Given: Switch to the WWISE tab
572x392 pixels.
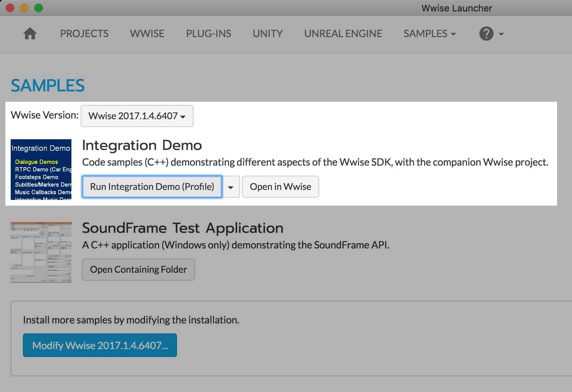Looking at the screenshot, I should coord(147,34).
